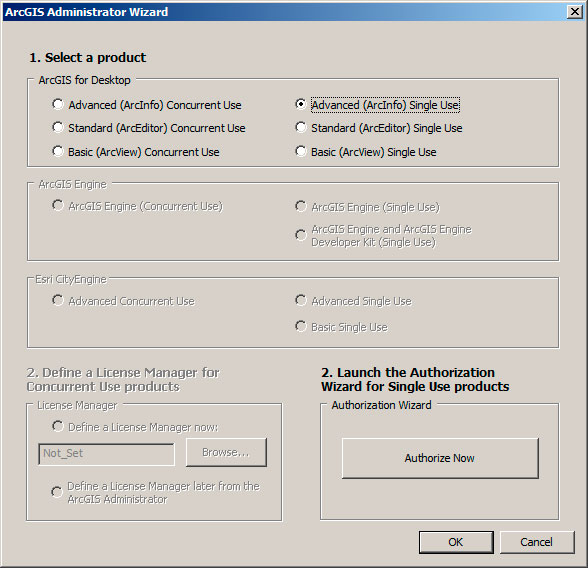Choose Standard (ArcEditor) Concurrent Use option
588x568 pixels.
pyautogui.click(x=58, y=128)
